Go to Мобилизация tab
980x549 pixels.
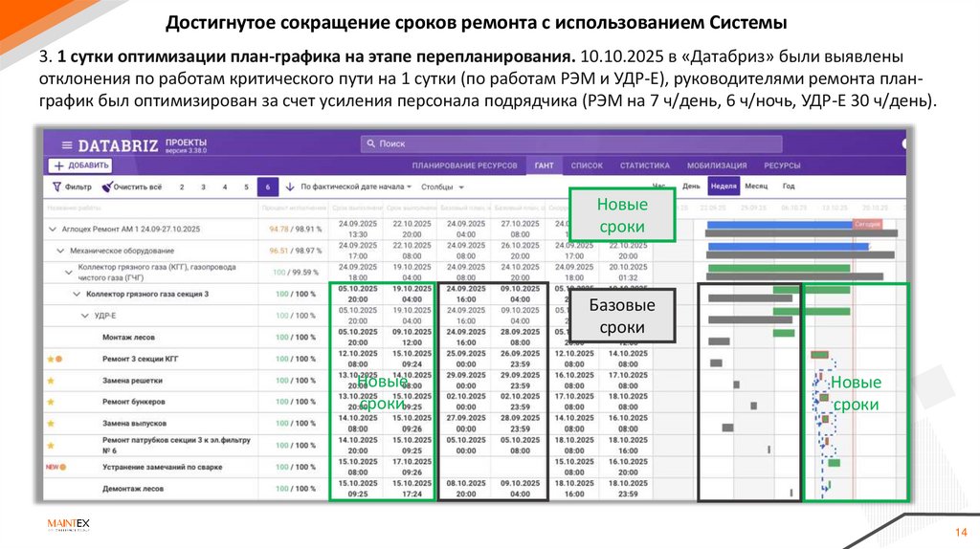click(717, 165)
